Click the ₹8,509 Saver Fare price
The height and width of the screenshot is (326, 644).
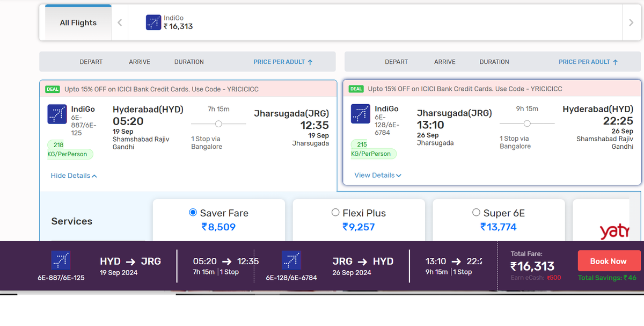pos(218,227)
